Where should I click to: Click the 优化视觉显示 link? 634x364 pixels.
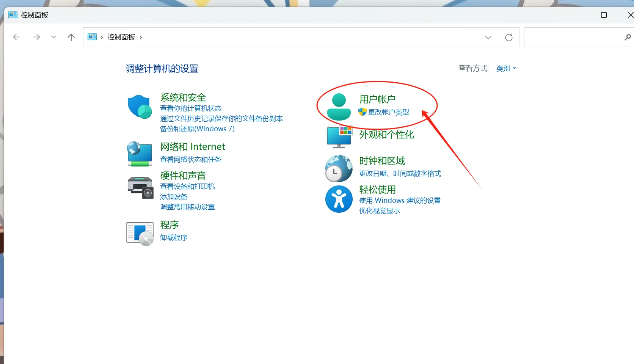coord(380,211)
